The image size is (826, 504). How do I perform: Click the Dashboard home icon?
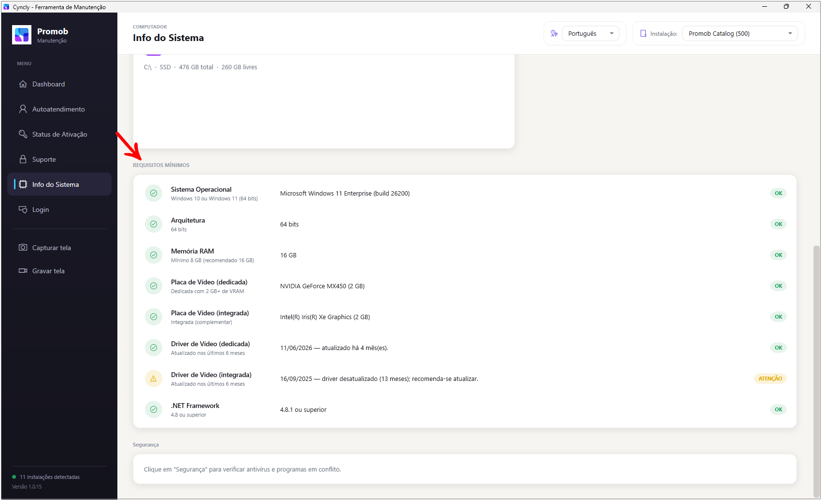click(x=23, y=84)
